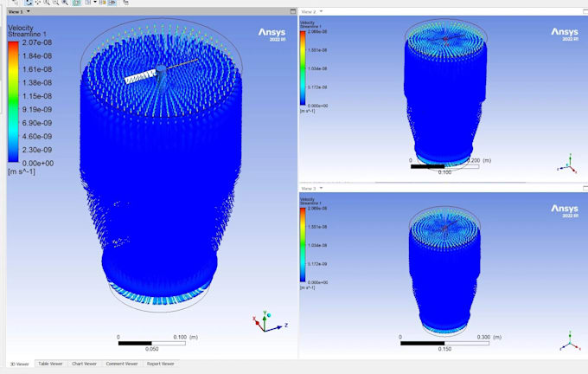Open the viewport layout dropdown arrow

pos(95,2)
